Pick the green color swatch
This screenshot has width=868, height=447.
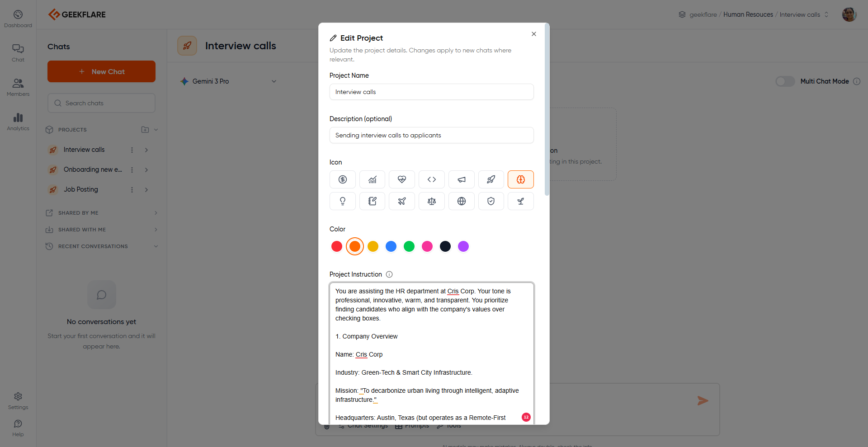(x=409, y=246)
